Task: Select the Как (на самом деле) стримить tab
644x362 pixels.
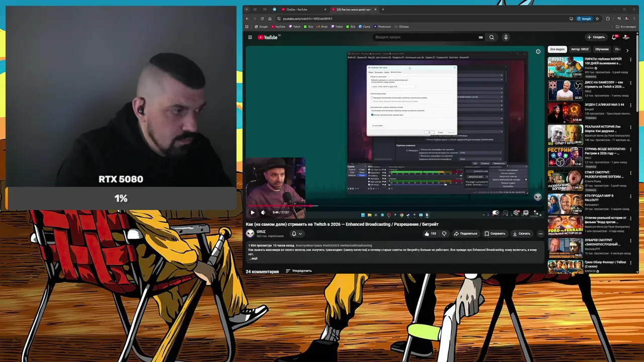Action: tap(354, 9)
